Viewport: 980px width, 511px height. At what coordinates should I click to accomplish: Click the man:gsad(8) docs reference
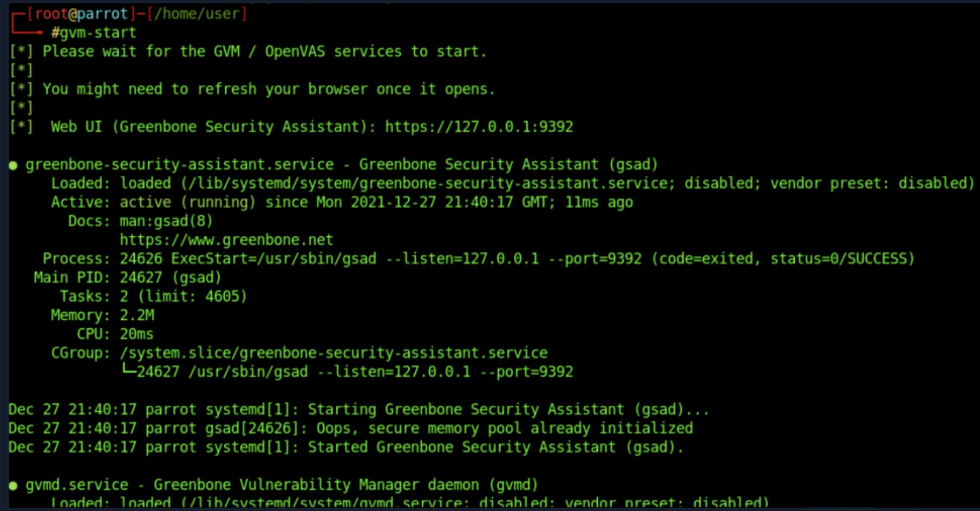click(166, 221)
